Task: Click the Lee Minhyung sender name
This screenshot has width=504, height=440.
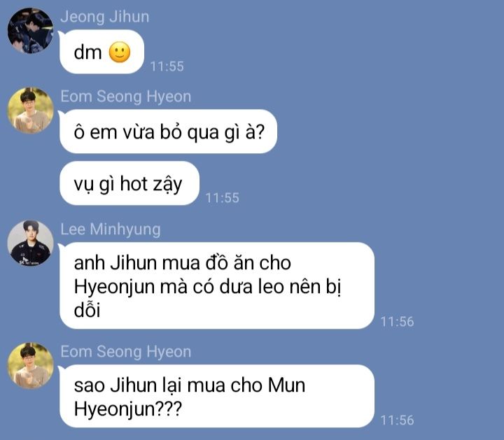Action: tap(111, 229)
